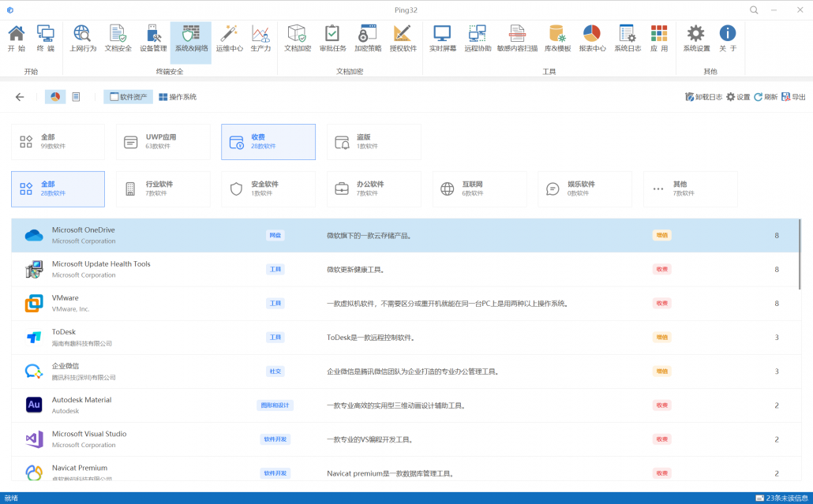Click 导出 export button
This screenshot has width=813, height=504.
[793, 97]
